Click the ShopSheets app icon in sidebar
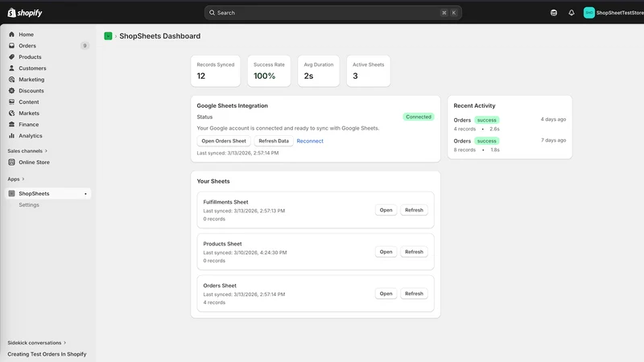 click(11, 193)
